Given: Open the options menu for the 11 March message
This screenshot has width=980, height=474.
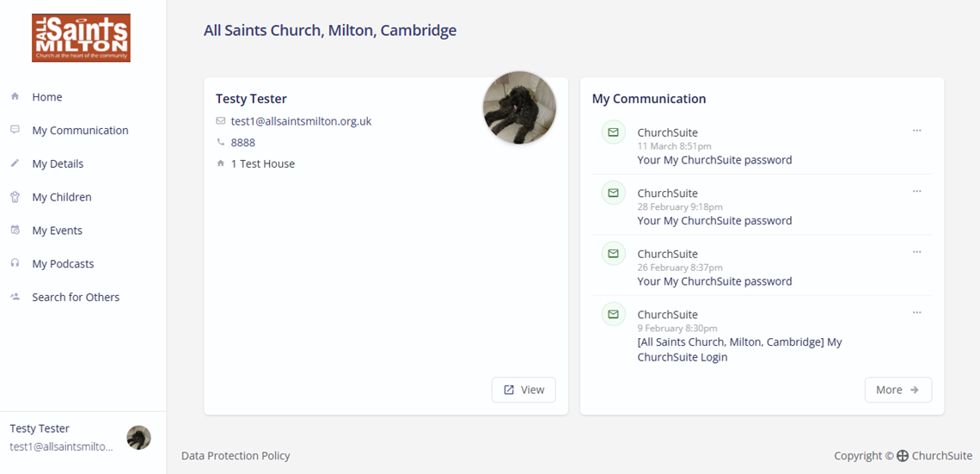Looking at the screenshot, I should [x=916, y=131].
